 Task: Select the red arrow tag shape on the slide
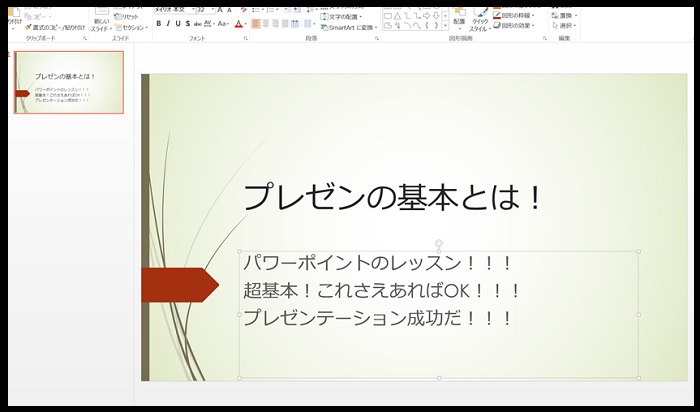pyautogui.click(x=180, y=285)
